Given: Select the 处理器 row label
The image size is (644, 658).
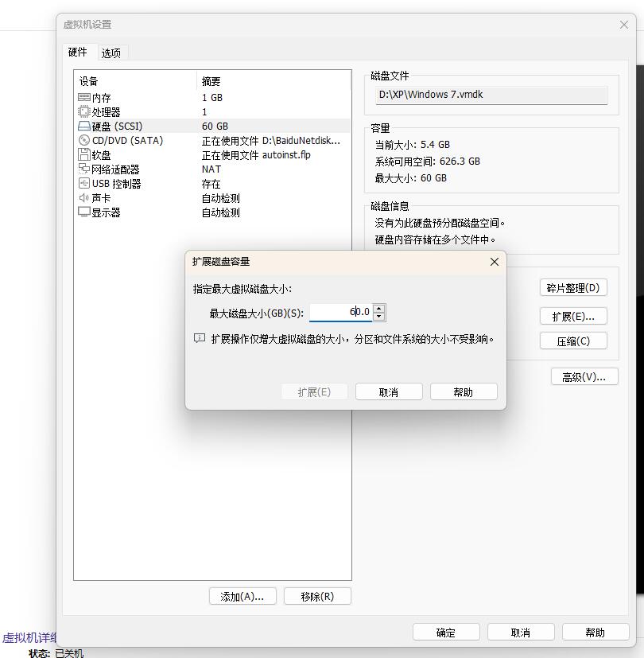Looking at the screenshot, I should [106, 112].
